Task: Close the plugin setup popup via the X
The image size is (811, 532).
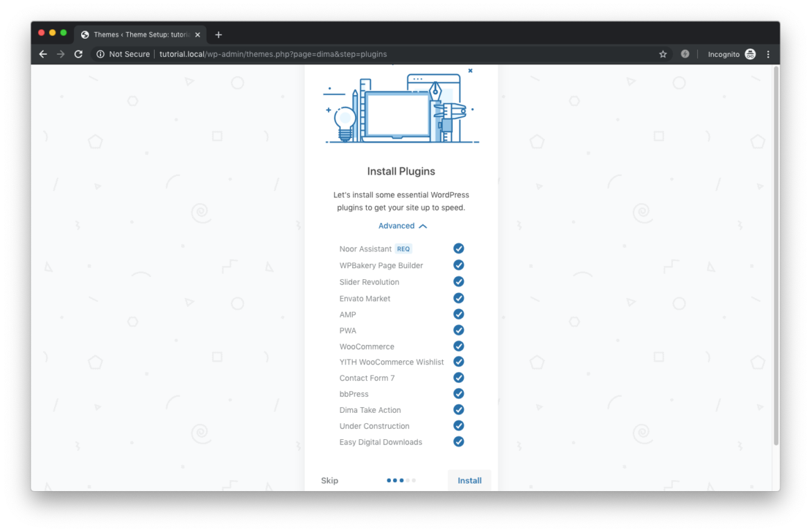Action: 471,70
